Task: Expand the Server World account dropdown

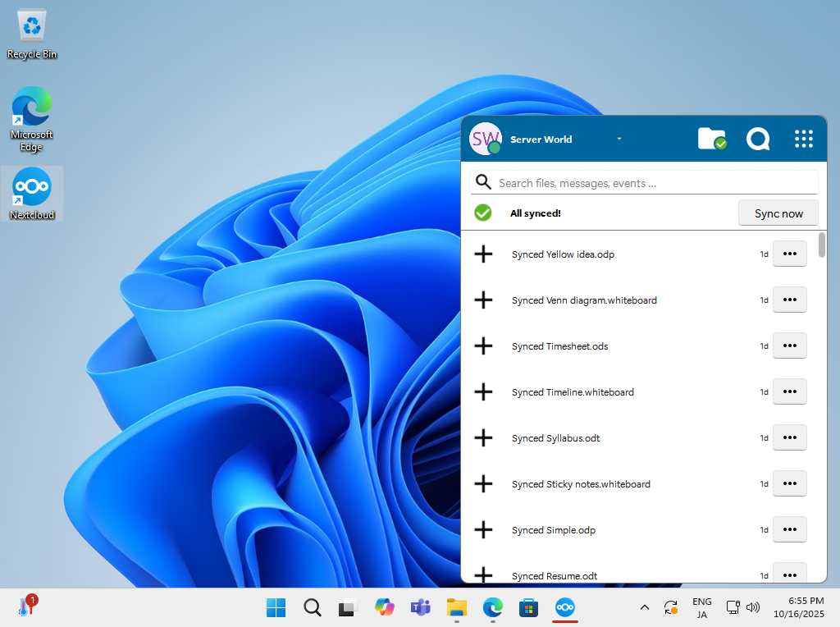Action: point(619,139)
